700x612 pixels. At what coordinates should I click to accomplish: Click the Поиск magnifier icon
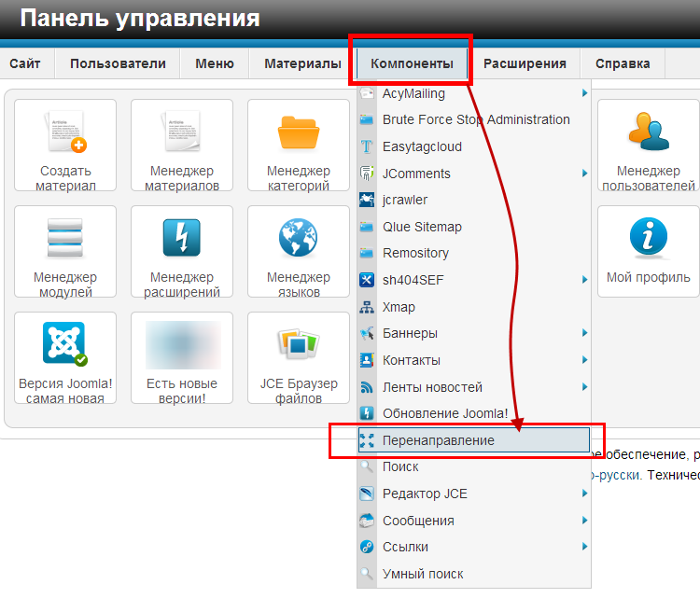(x=367, y=466)
